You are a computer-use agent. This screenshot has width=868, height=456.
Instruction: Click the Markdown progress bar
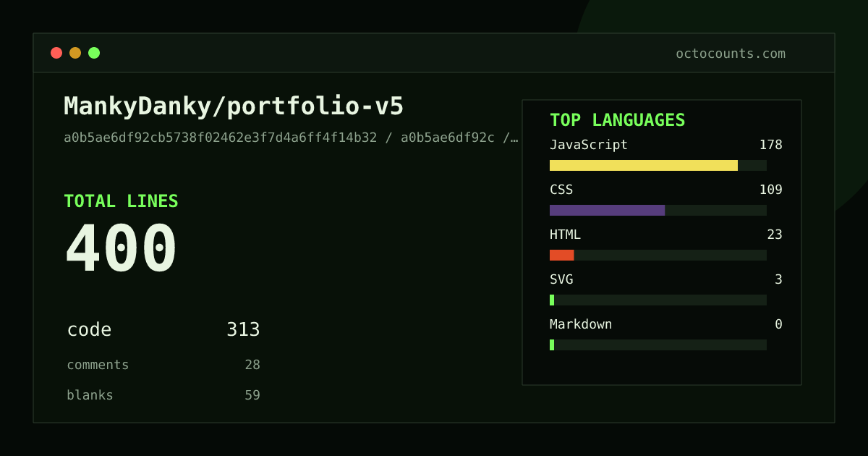coord(658,345)
